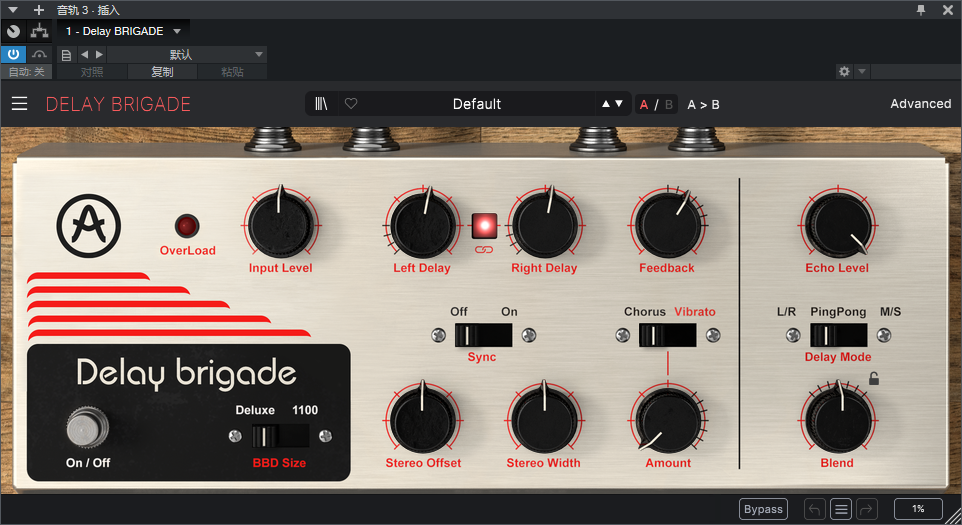Screen dimensions: 962x525
Task: Select Vibrato label on modulation switch
Action: (x=695, y=312)
